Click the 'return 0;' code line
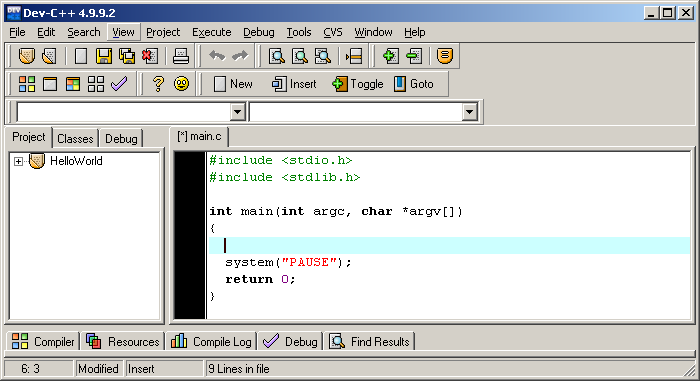700x381 pixels. coord(260,279)
